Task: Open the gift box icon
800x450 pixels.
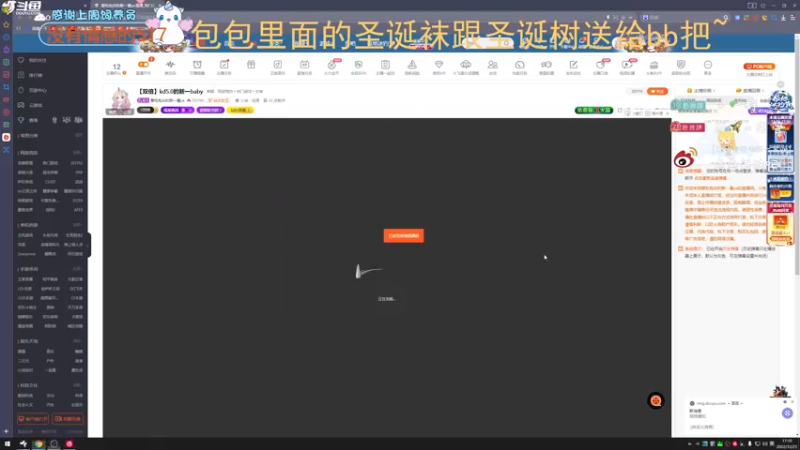Action: coord(251,65)
